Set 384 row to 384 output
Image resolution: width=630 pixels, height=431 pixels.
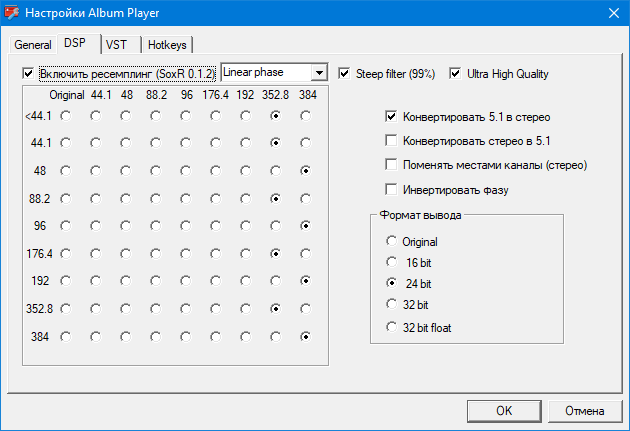(x=305, y=337)
